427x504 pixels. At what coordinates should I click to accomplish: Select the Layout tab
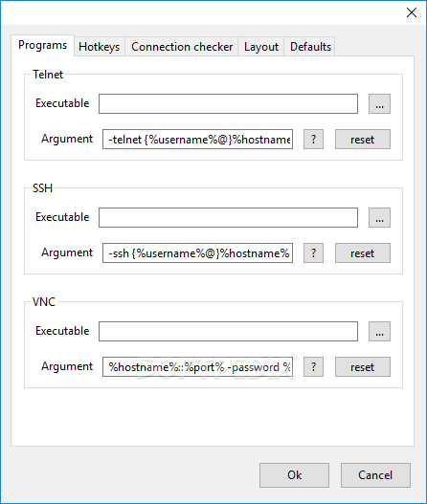(261, 47)
